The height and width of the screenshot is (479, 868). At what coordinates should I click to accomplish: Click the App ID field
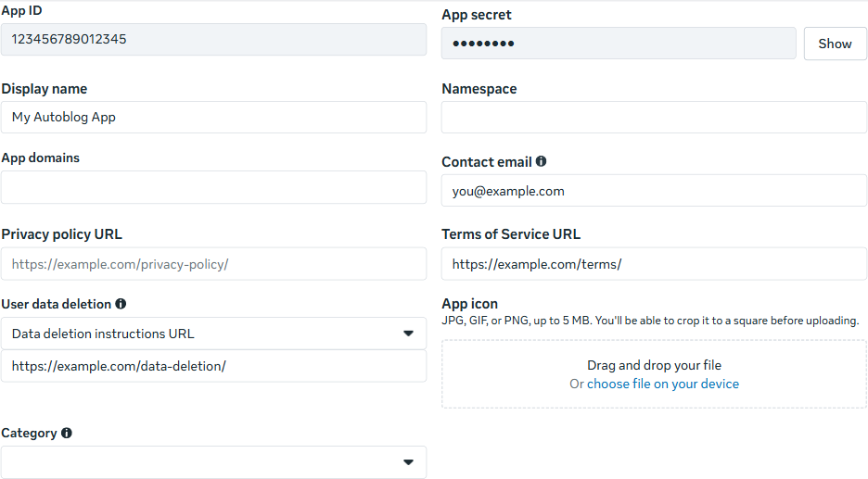click(x=213, y=39)
